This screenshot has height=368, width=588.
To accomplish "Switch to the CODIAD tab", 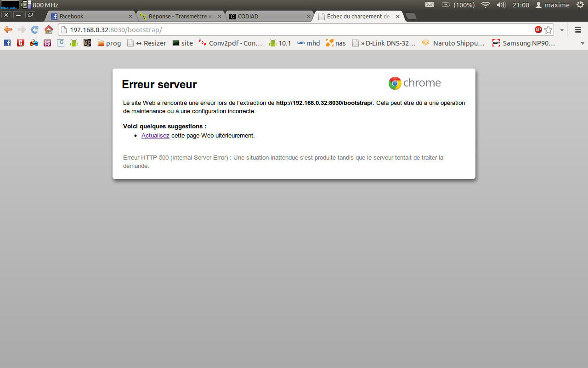I will 270,17.
